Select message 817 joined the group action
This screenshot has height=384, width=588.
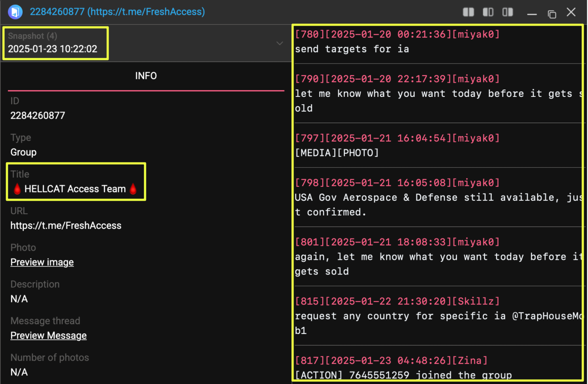point(403,374)
